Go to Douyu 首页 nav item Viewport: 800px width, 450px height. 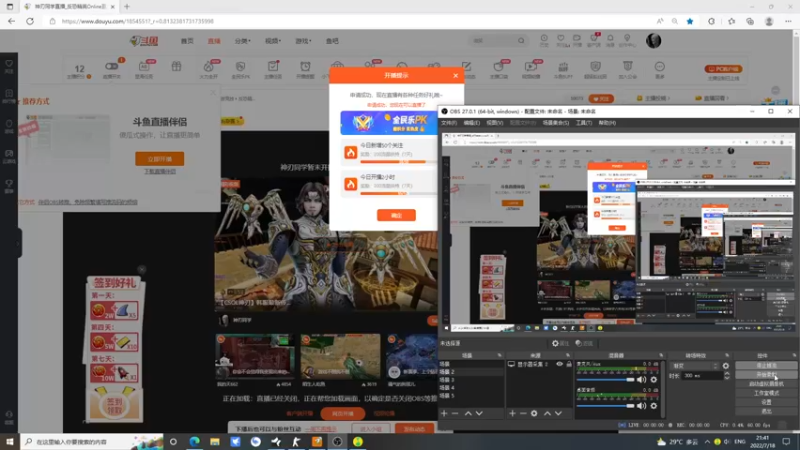tap(187, 41)
